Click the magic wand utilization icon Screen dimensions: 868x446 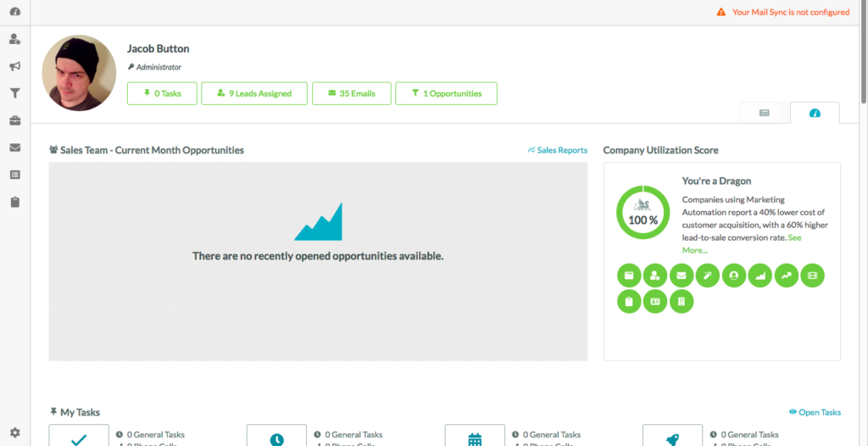(x=708, y=275)
